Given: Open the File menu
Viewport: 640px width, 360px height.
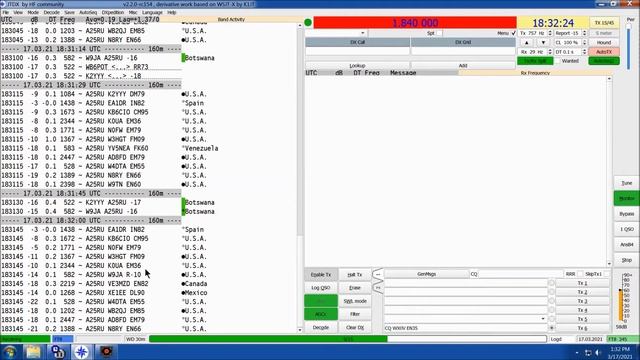Looking at the screenshot, I should [x=5, y=12].
